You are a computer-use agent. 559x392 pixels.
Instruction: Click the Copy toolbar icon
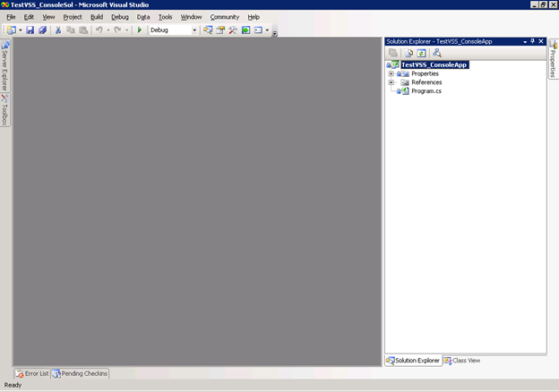[x=71, y=30]
